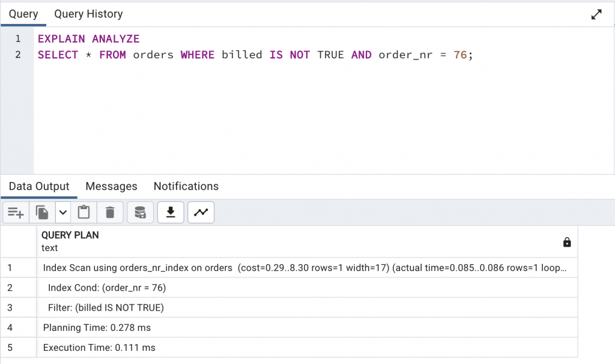Click row number 3 in results grid
This screenshot has width=615, height=364.
19,308
